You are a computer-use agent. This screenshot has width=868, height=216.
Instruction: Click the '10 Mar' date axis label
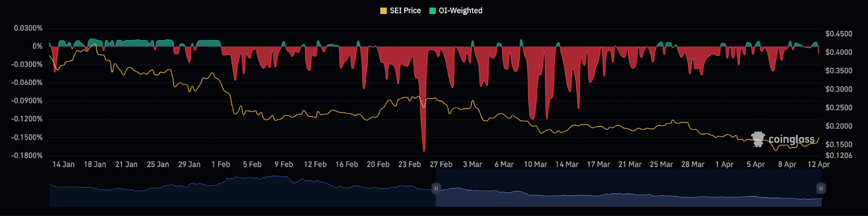pyautogui.click(x=535, y=165)
